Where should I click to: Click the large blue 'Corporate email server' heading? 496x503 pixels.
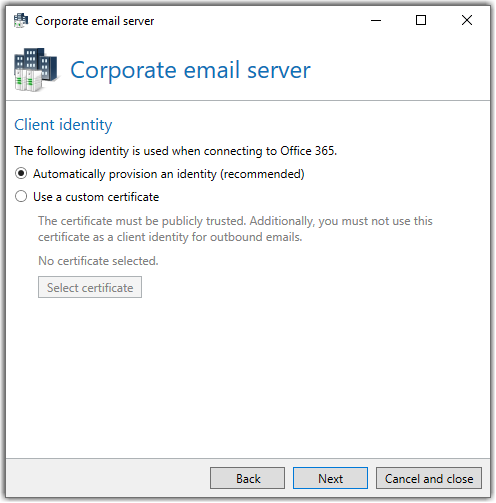point(190,70)
